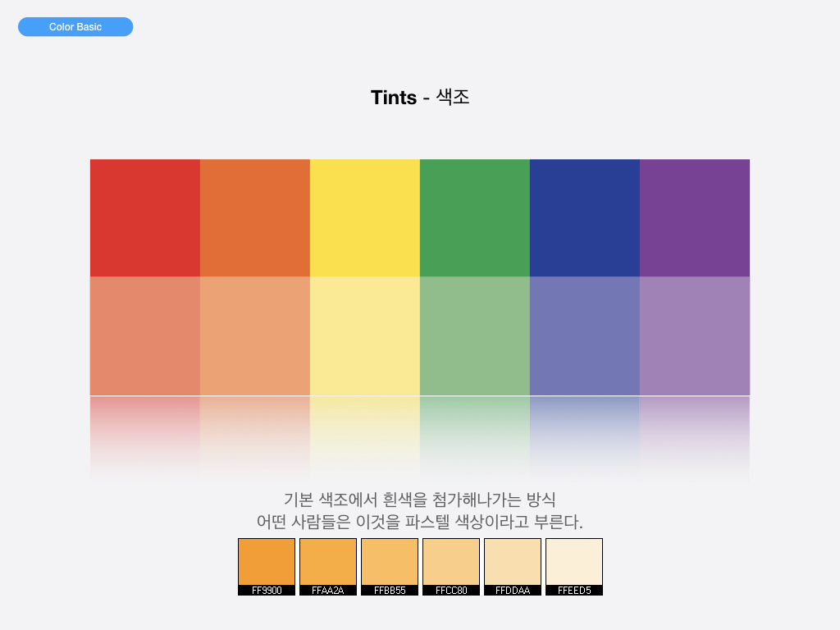The image size is (840, 630).
Task: Pick the FFEED5 palest swatch
Action: pyautogui.click(x=574, y=563)
